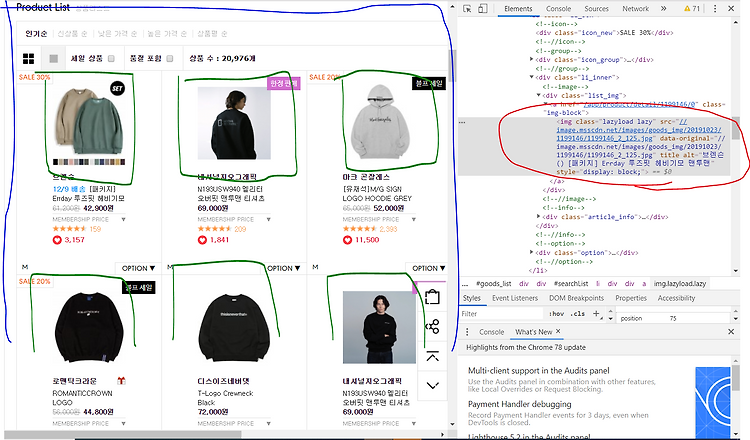Click the floating share icon

[x=432, y=327]
